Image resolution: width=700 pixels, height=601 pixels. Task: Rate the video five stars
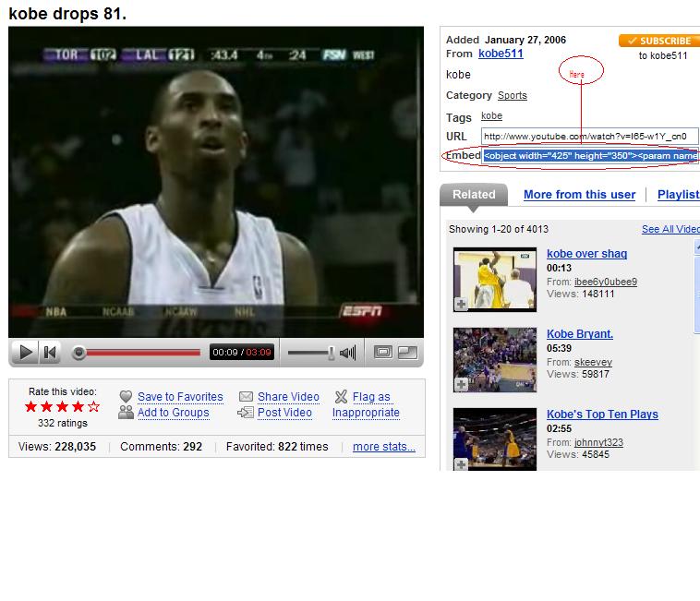(92, 406)
